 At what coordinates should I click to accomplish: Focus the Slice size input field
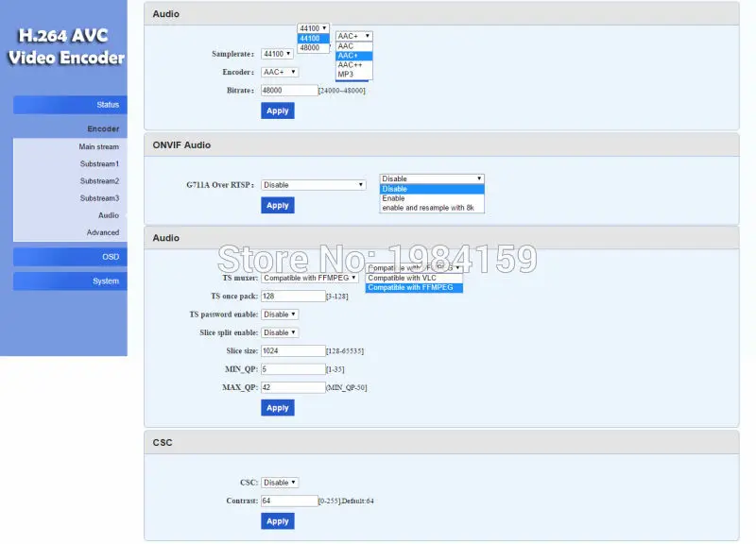click(293, 351)
